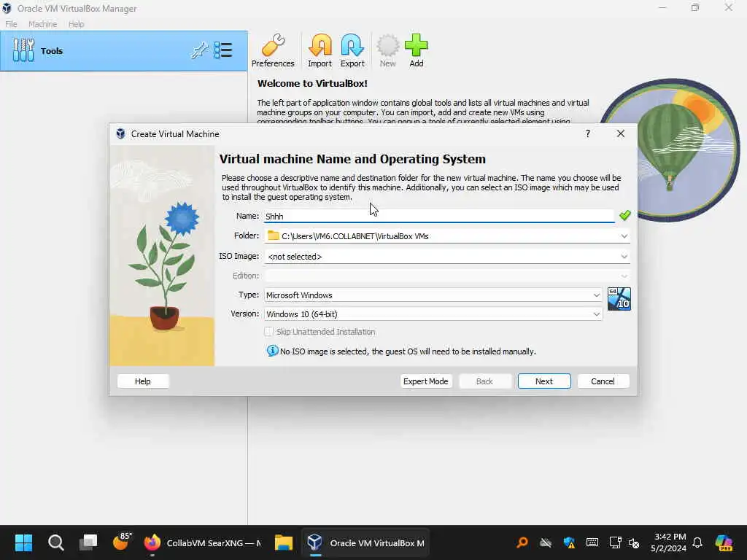Open the notification bell in tray
The image size is (747, 560).
click(697, 542)
